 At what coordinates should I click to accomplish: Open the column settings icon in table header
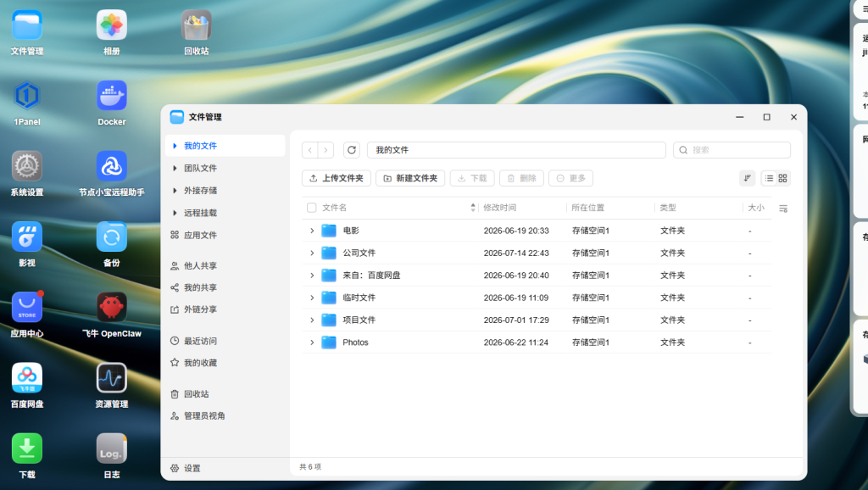[783, 209]
